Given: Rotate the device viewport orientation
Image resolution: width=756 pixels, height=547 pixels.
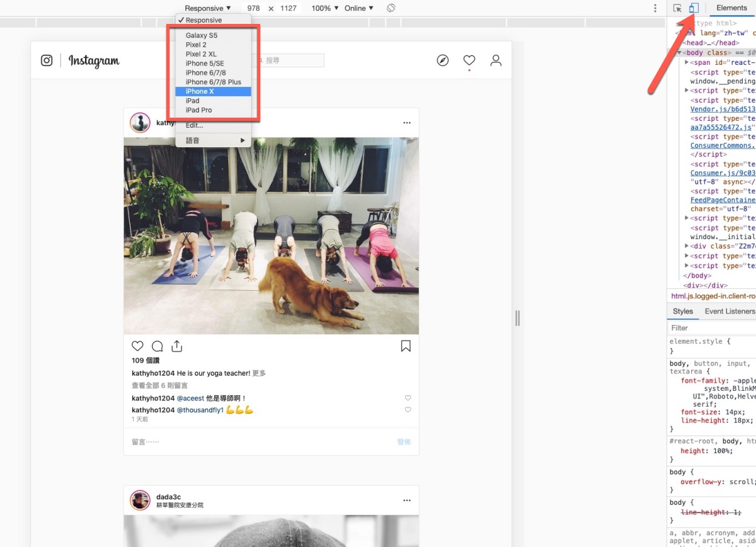Looking at the screenshot, I should 391,8.
